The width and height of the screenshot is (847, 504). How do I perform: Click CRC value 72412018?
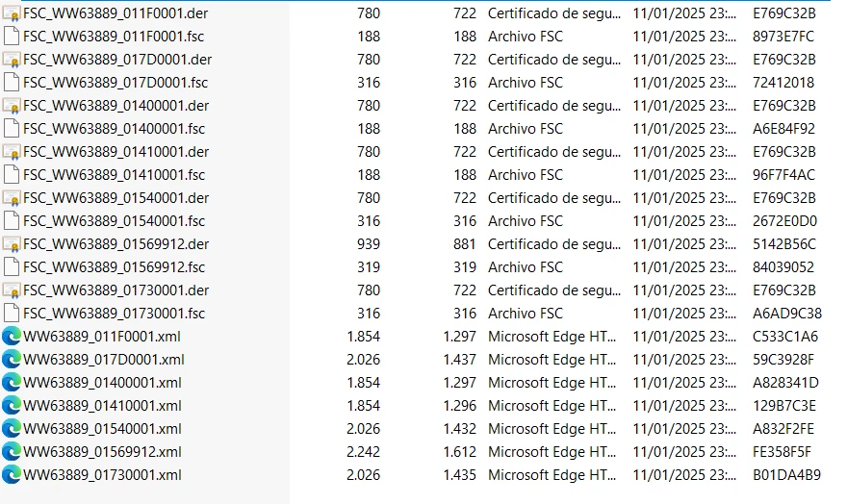tap(783, 83)
